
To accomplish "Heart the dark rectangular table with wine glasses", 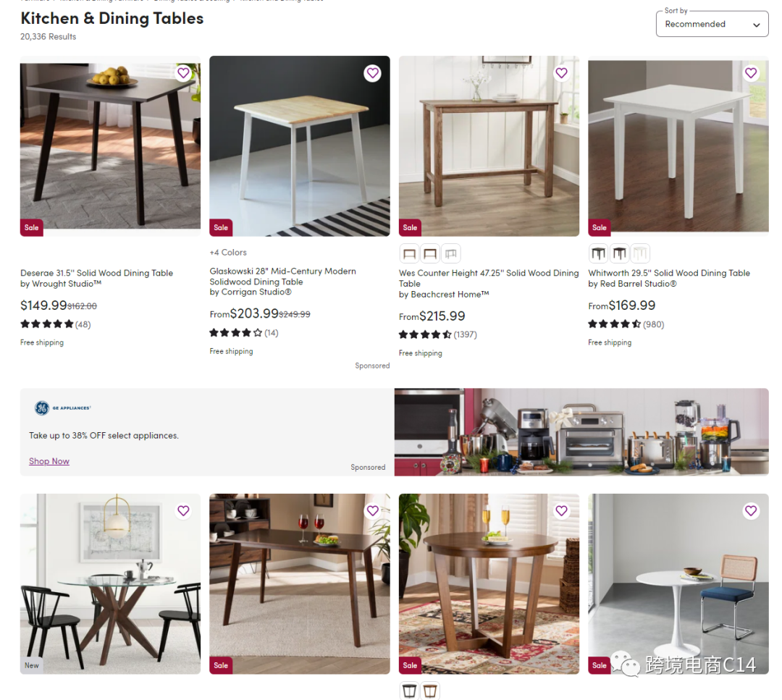I will pyautogui.click(x=373, y=510).
